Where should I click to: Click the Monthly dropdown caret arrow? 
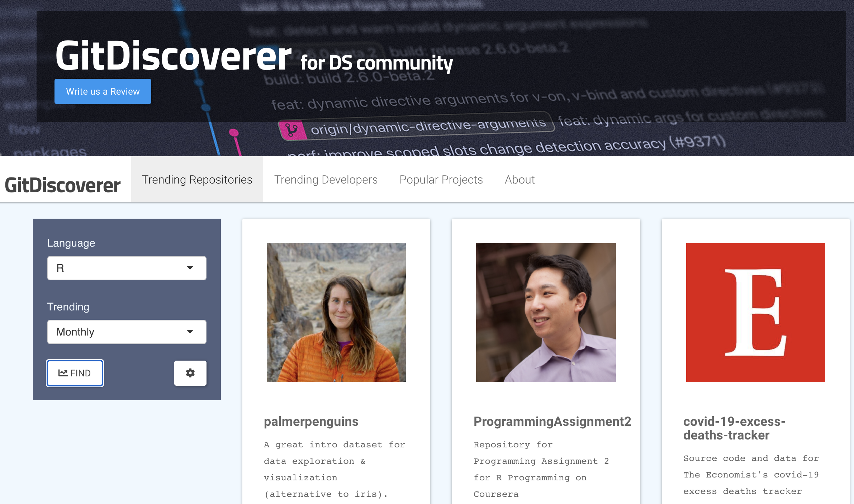190,332
